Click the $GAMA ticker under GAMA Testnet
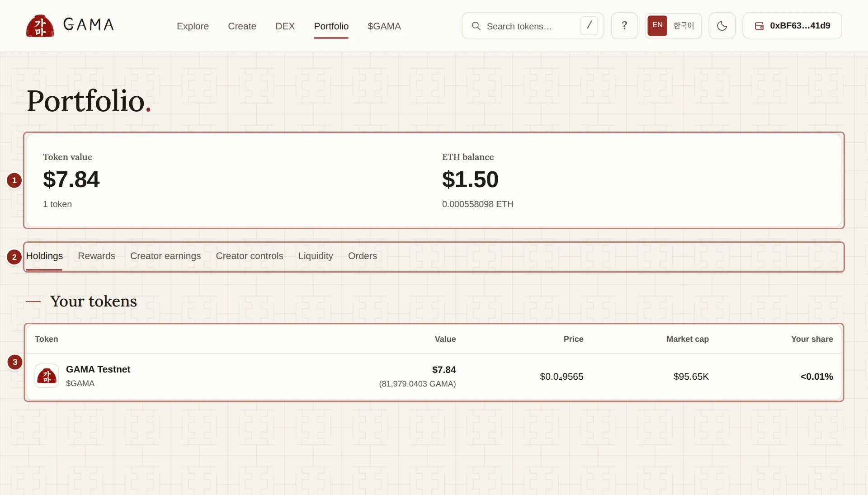Viewport: 868px width, 495px height. [x=80, y=383]
